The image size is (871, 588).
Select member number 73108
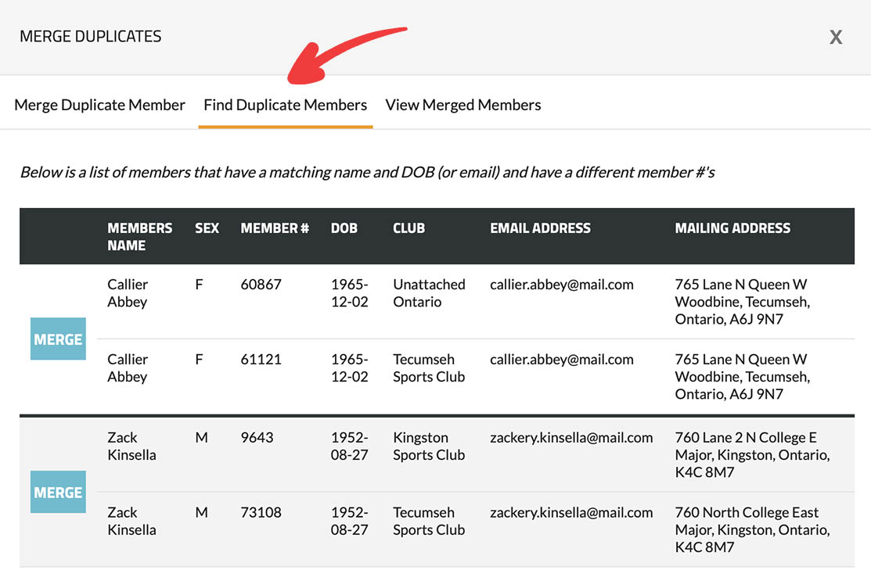[261, 513]
